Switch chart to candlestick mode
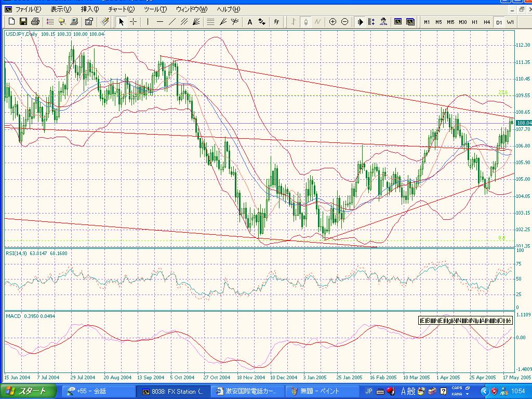 [305, 21]
